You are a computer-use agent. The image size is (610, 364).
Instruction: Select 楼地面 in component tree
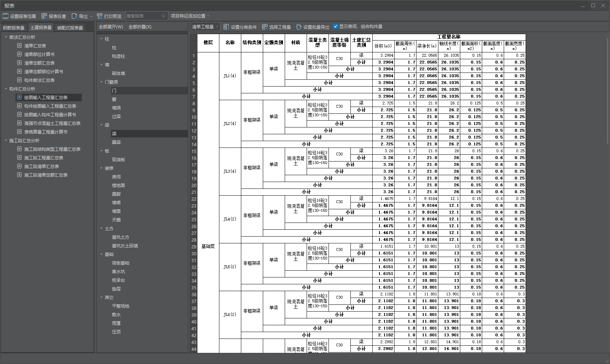(x=118, y=185)
